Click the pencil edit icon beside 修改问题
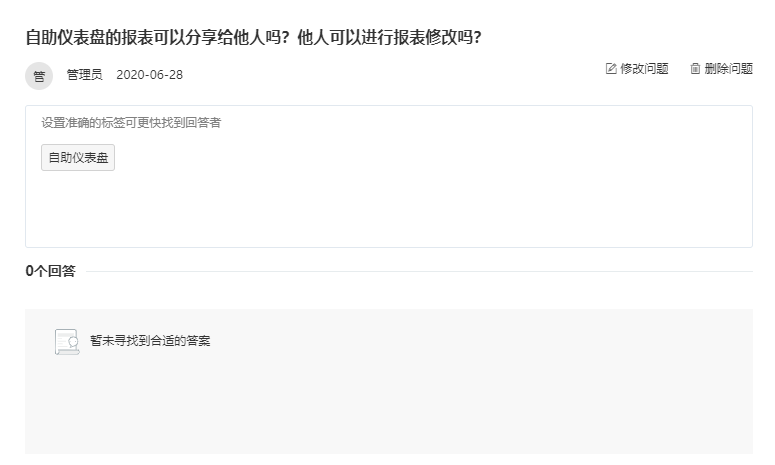Screen dimensions: 775x465 point(611,69)
